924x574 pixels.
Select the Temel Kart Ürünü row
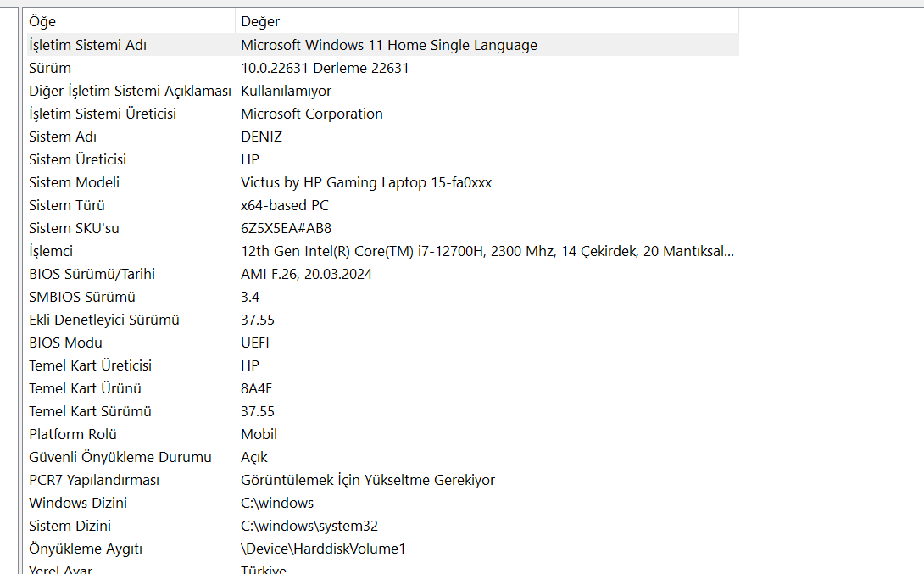point(85,388)
